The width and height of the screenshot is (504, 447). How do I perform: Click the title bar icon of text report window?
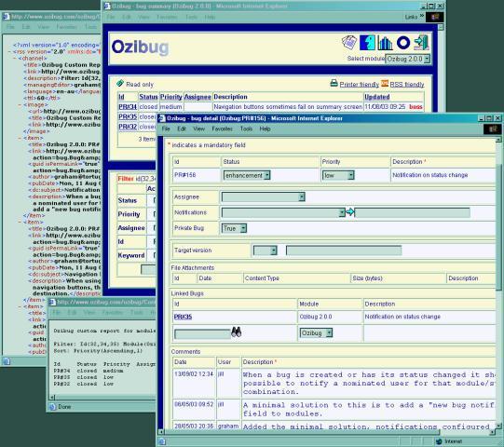point(52,302)
